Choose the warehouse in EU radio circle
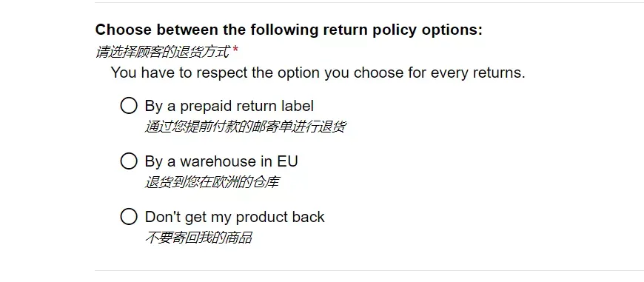 (x=129, y=161)
